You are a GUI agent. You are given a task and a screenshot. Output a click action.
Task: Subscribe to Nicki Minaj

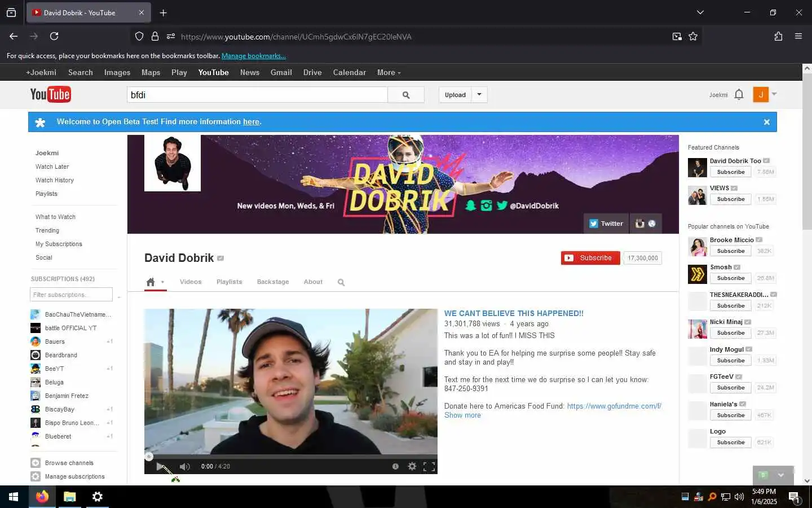tap(731, 333)
